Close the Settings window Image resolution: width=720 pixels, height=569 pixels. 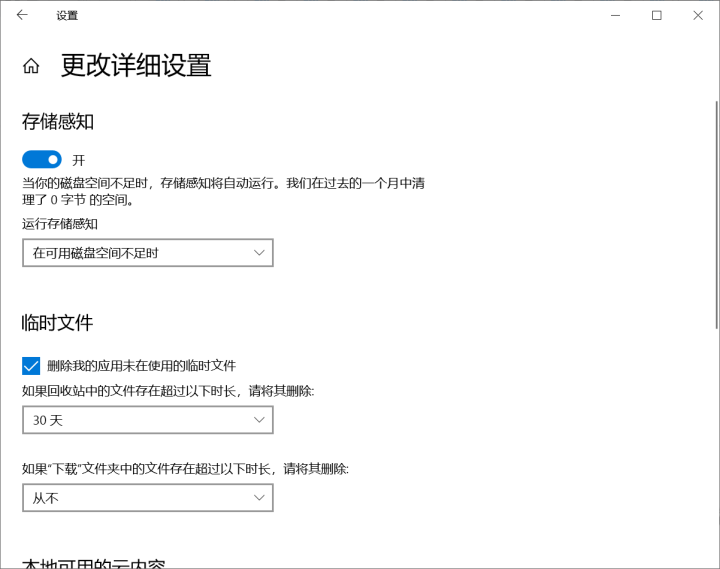click(x=698, y=15)
